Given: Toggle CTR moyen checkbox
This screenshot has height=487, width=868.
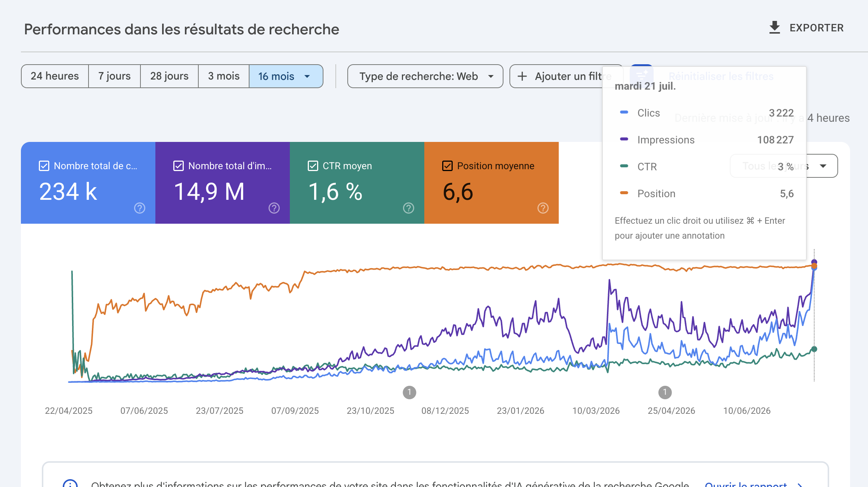Looking at the screenshot, I should pyautogui.click(x=313, y=166).
